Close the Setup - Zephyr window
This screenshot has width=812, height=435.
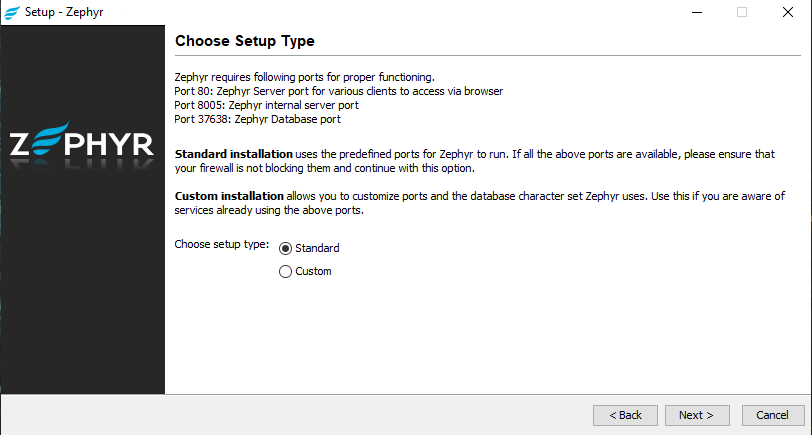789,12
